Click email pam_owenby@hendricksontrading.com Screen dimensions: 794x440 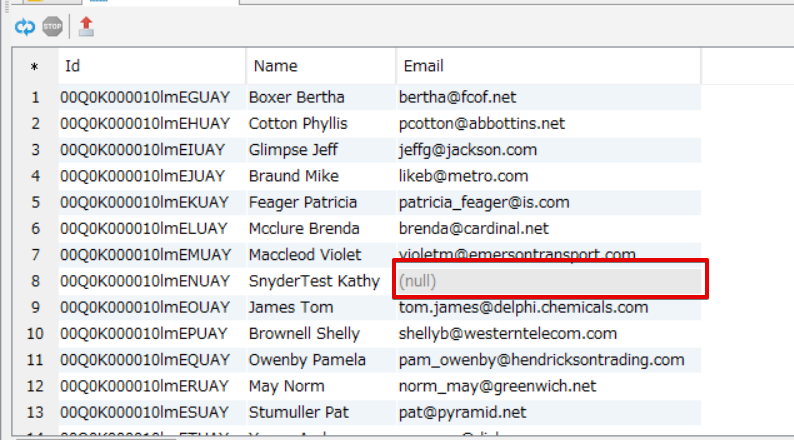(541, 360)
